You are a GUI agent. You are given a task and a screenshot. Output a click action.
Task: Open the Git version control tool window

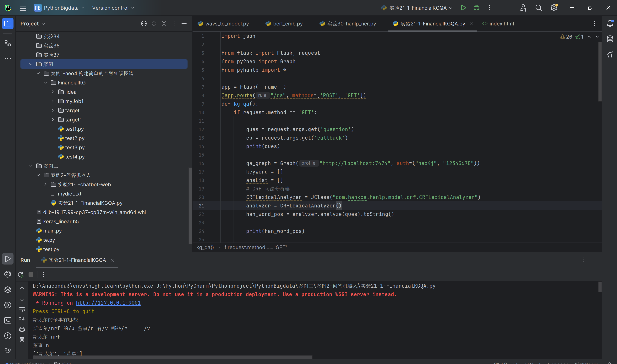[x=8, y=351]
